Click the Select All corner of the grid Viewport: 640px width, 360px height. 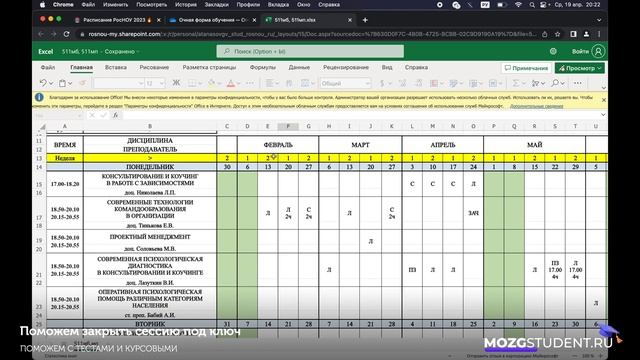pos(42,127)
